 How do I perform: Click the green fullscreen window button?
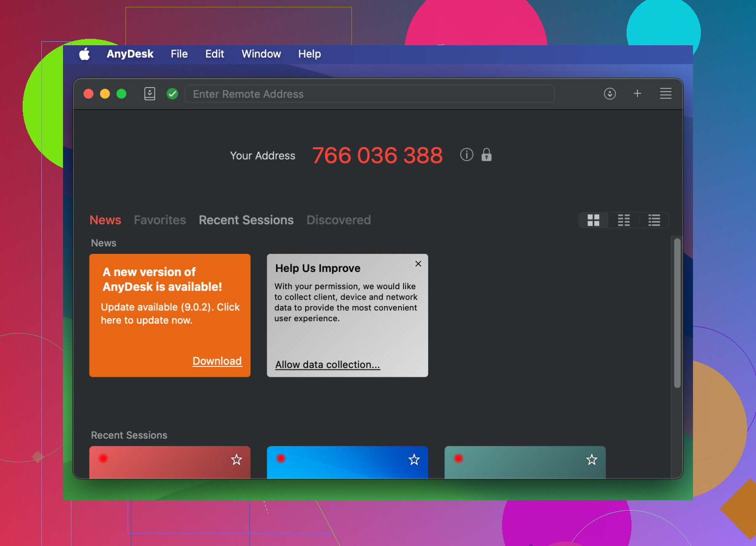[x=121, y=93]
